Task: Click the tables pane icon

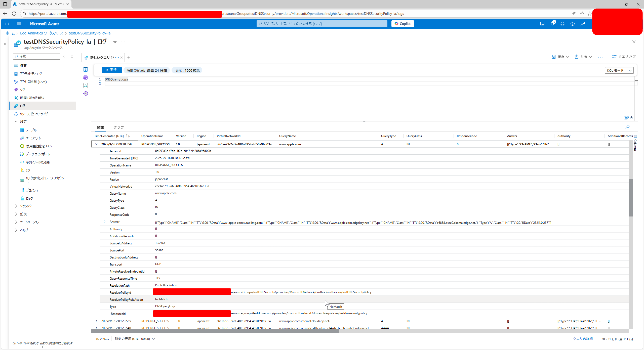Action: (86, 69)
